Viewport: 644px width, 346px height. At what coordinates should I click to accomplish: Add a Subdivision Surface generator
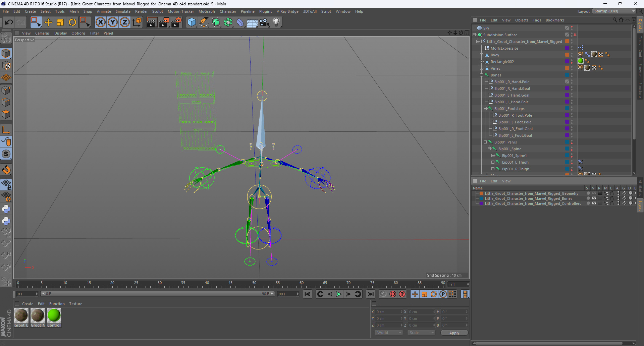click(216, 22)
